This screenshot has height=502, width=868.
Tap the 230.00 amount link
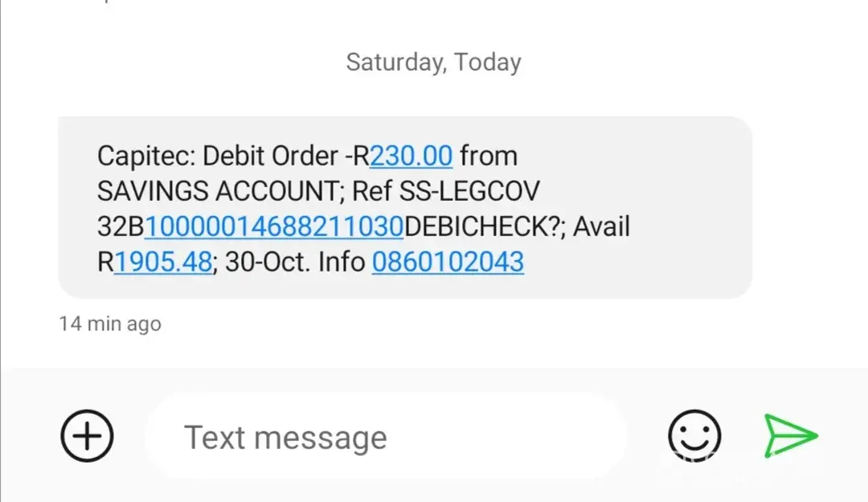point(411,155)
